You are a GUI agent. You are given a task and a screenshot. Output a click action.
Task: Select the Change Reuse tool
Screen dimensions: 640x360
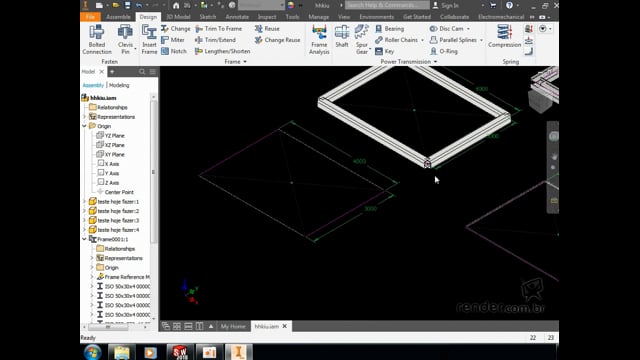[x=277, y=40]
